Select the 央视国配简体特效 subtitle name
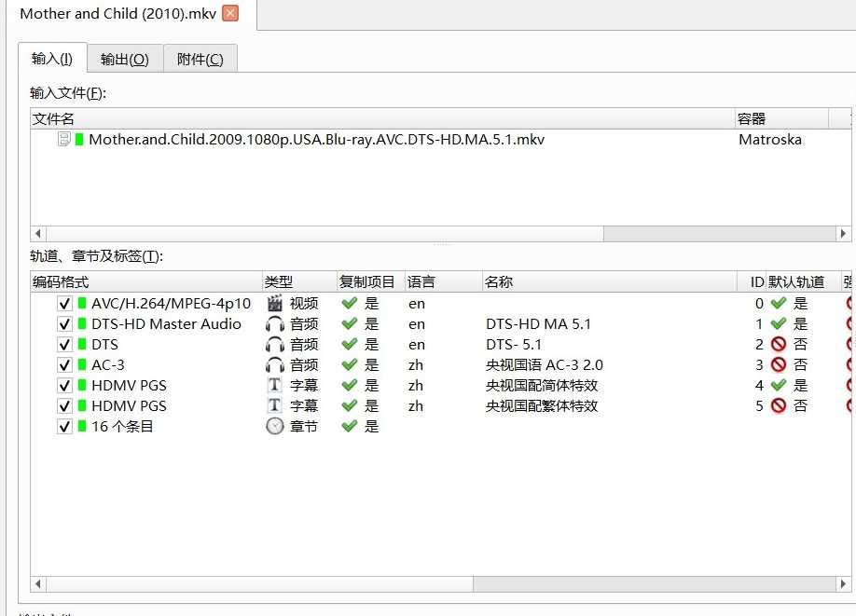 coord(542,386)
